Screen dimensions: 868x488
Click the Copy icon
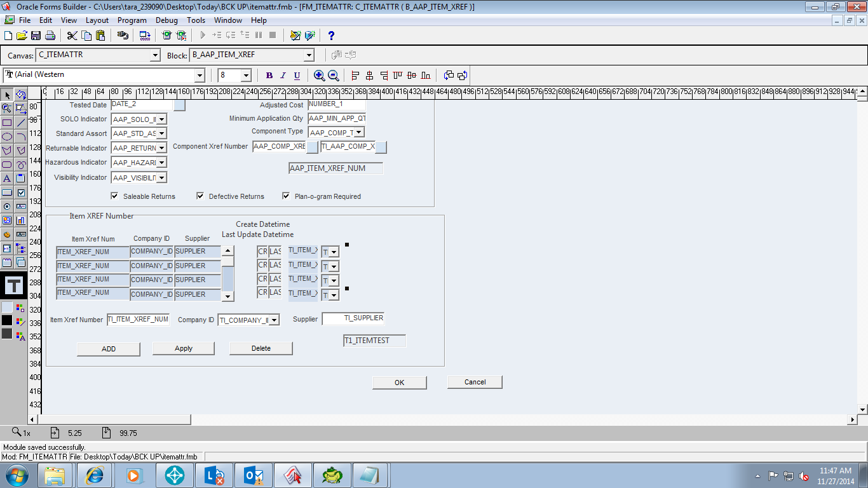point(86,36)
